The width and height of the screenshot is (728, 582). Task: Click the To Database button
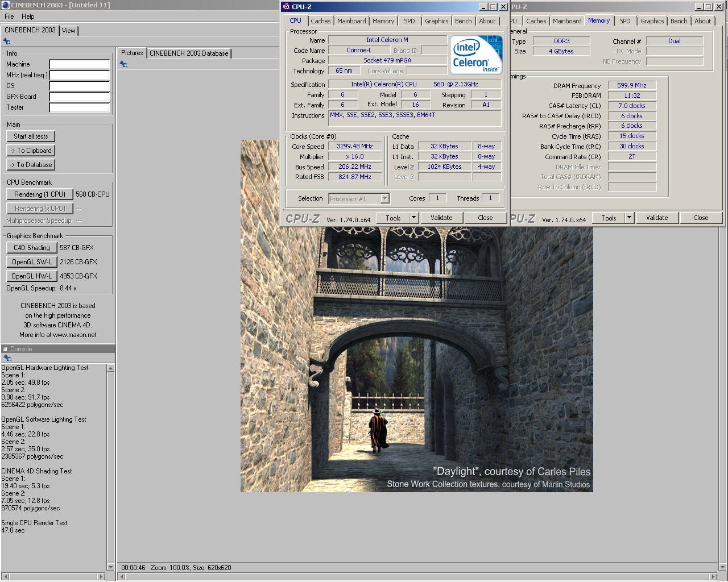pos(31,165)
